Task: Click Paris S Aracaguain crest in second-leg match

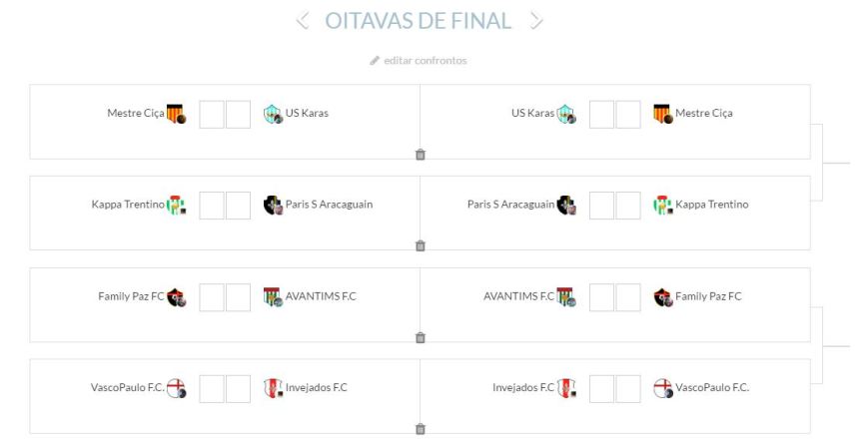Action: click(566, 206)
